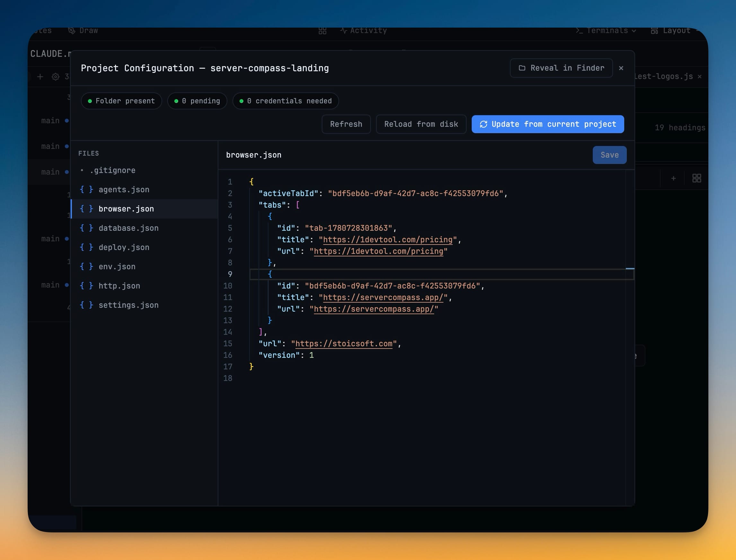Click the Layout menu in background window

tap(671, 31)
